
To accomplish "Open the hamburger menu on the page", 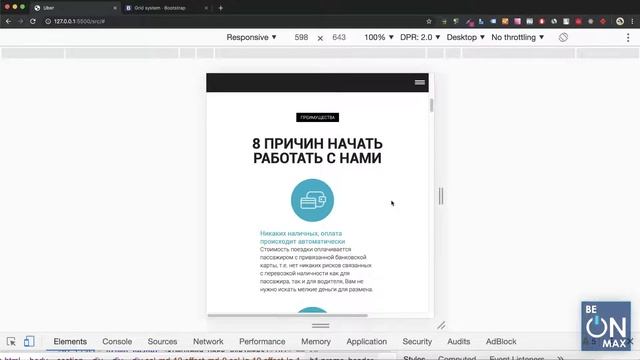I will point(420,82).
